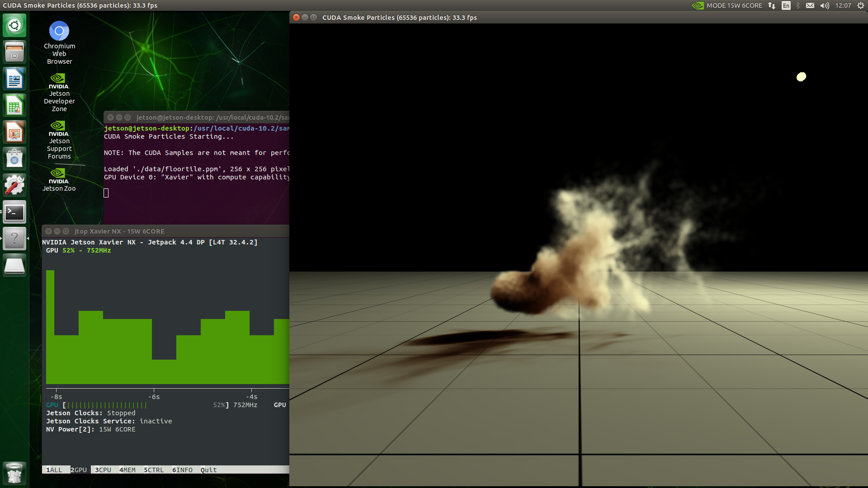The image size is (868, 488).
Task: Launch LibreOffice Calc from the launcher
Action: pyautogui.click(x=14, y=105)
